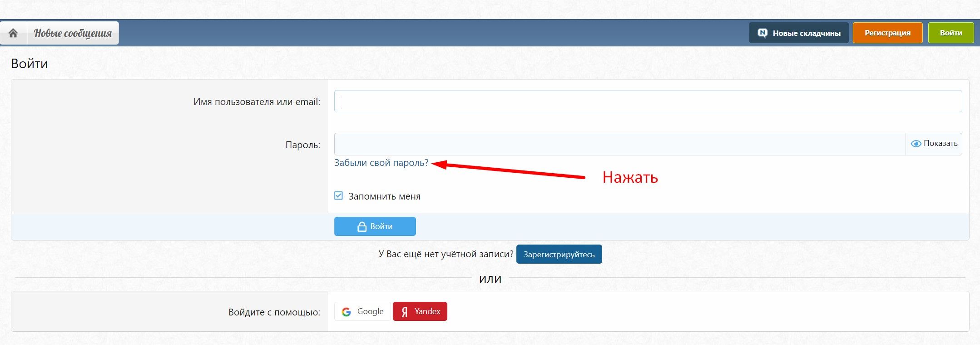Image resolution: width=980 pixels, height=345 pixels.
Task: Toggle the Показать password text label
Action: (x=940, y=144)
